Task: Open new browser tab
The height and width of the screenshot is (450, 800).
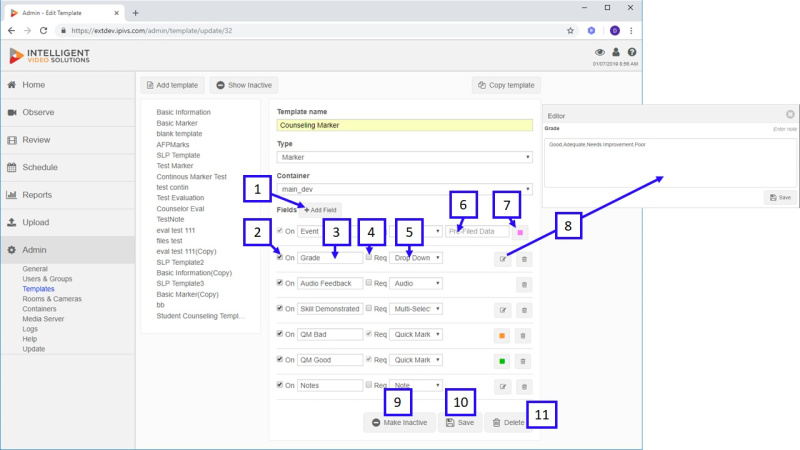Action: point(136,13)
